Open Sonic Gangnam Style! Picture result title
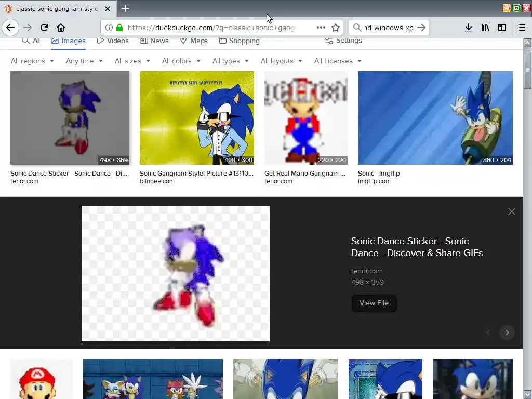 (196, 174)
